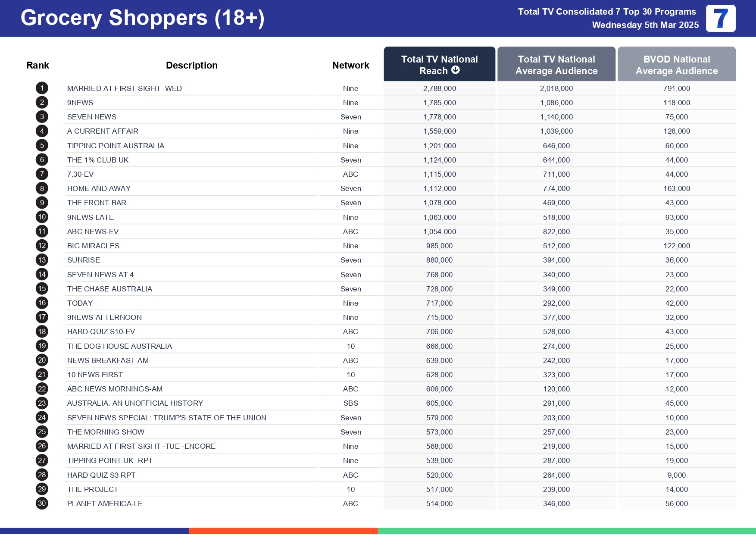756x535 pixels.
Task: Select Total TV National Average Audience header
Action: [x=556, y=65]
